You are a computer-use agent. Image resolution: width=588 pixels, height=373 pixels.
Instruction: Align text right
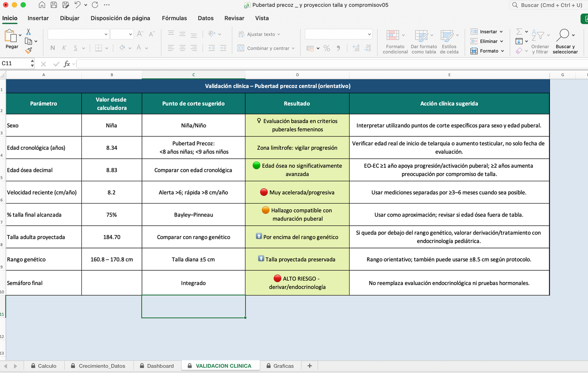(194, 48)
